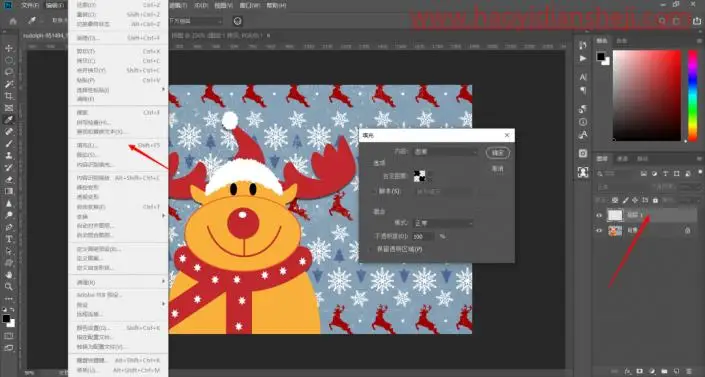Open the blending Mode dropdown in Fill dialog

(x=443, y=223)
